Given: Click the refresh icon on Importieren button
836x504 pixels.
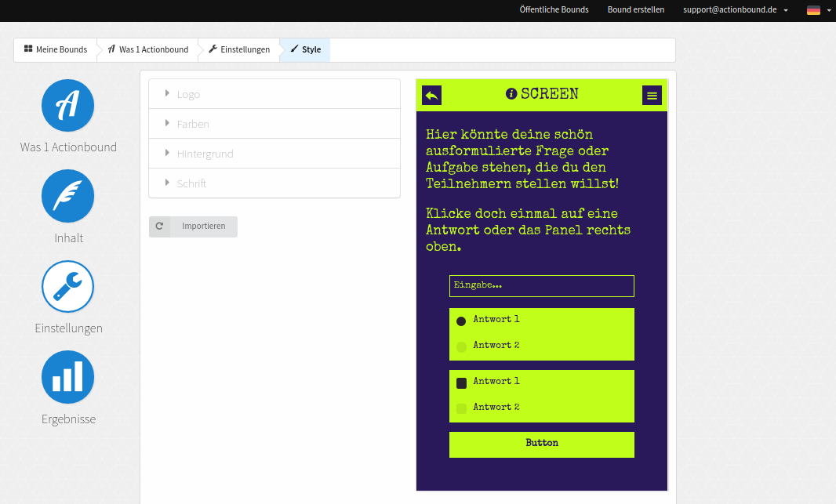Looking at the screenshot, I should coord(159,227).
